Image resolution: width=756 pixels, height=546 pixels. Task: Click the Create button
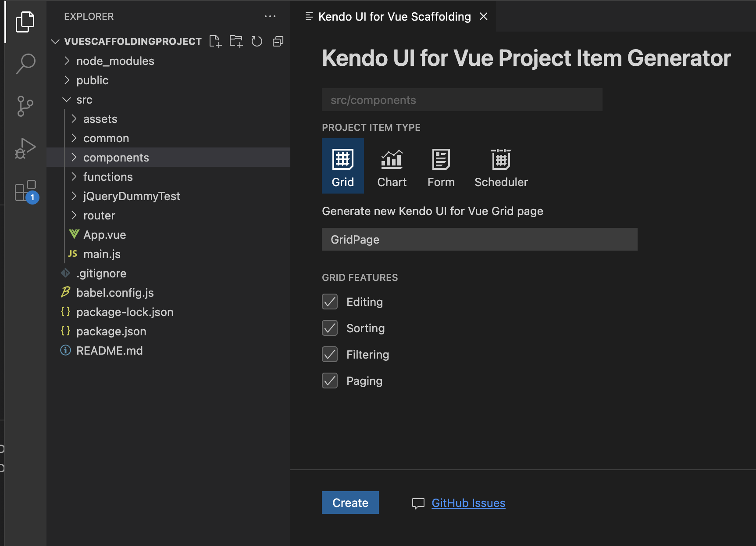click(x=350, y=503)
